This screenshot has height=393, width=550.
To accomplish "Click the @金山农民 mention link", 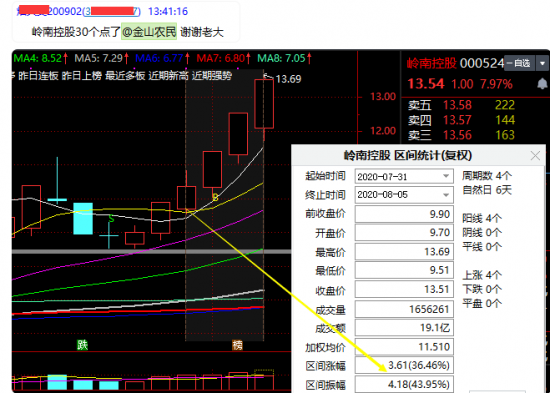I will [149, 32].
